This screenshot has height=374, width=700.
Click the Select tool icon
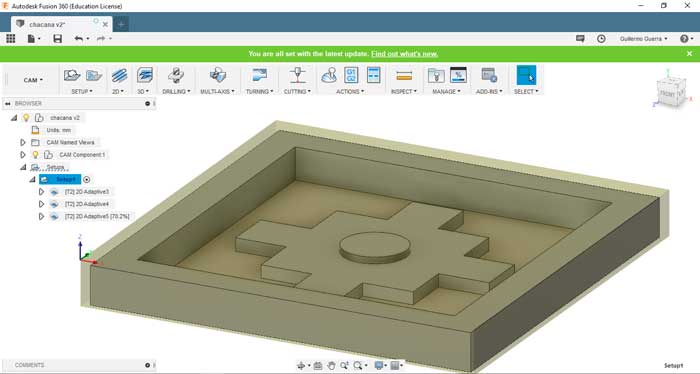click(526, 75)
